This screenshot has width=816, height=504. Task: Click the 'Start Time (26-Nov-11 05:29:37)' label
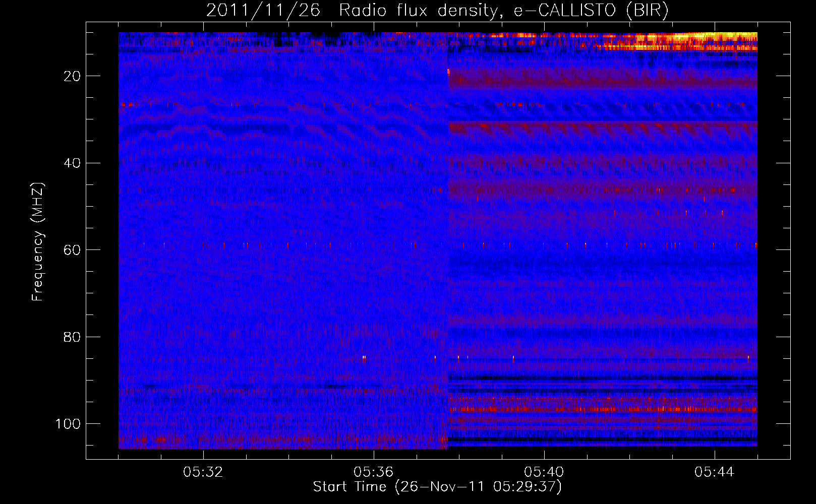[437, 487]
